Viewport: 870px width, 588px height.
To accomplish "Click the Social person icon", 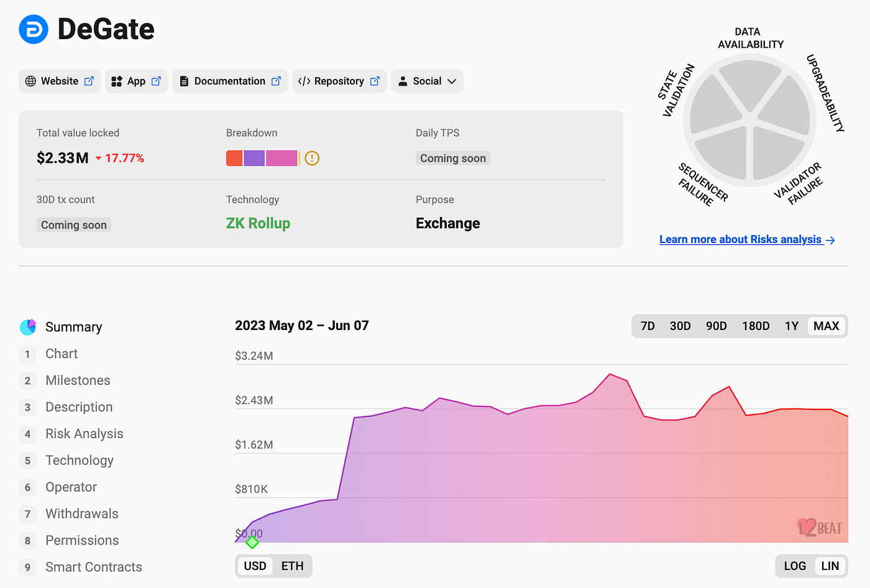I will click(x=403, y=81).
